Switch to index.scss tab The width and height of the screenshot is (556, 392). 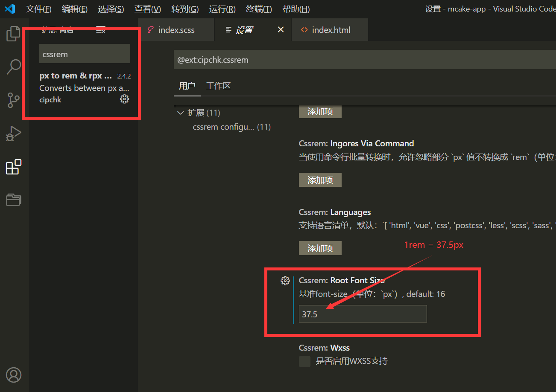tap(176, 30)
